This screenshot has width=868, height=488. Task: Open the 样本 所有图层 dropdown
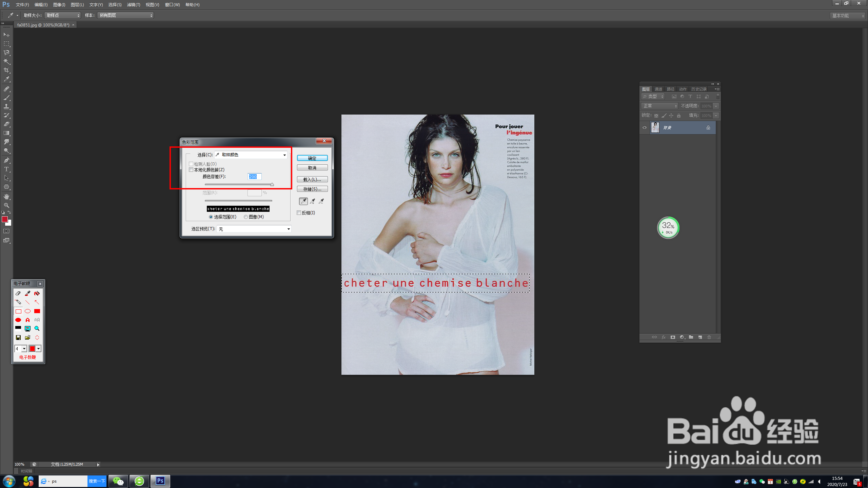[125, 15]
